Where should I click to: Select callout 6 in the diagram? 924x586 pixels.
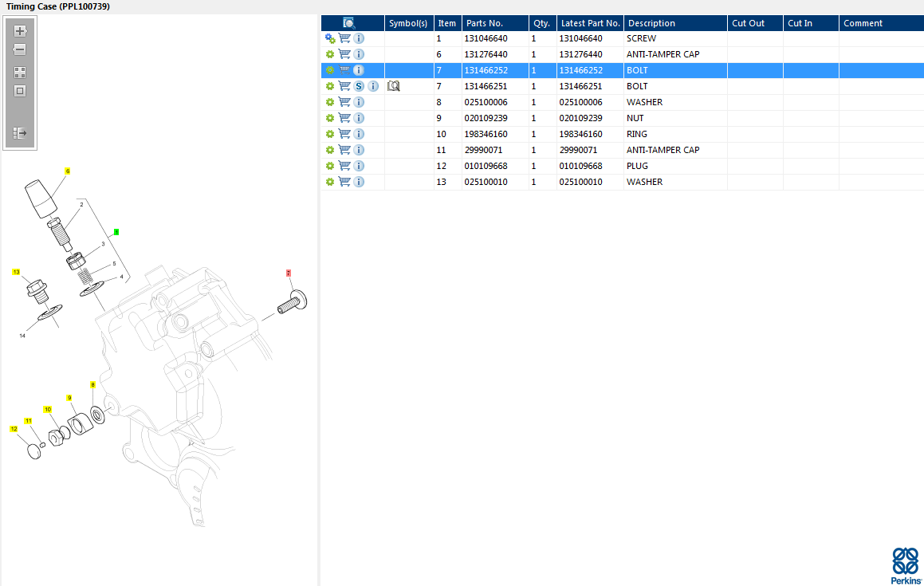click(68, 171)
